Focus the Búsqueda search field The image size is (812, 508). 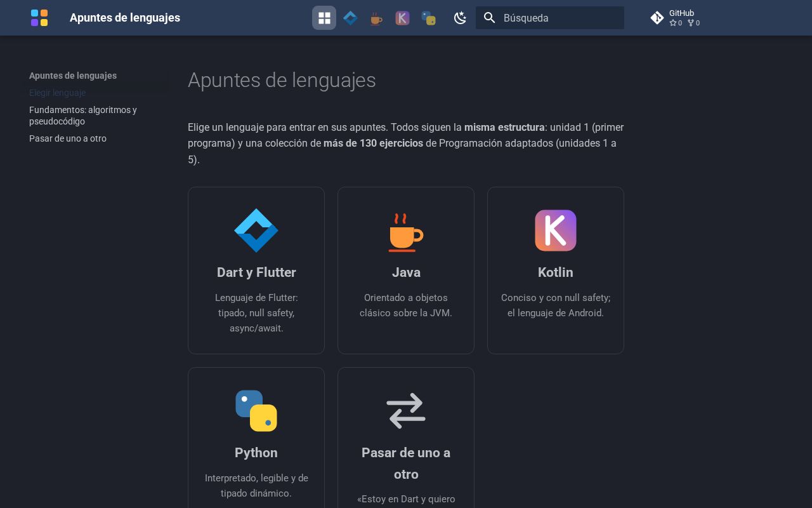coord(550,18)
